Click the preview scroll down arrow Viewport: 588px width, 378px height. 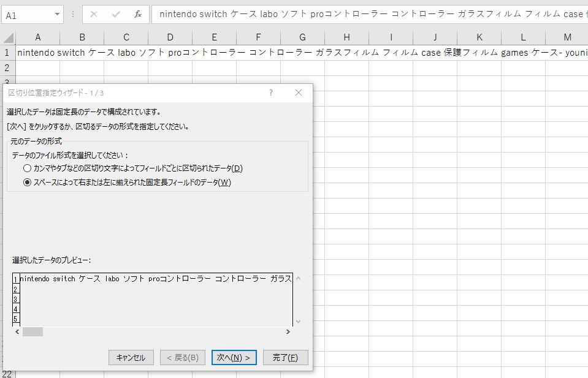pyautogui.click(x=299, y=322)
